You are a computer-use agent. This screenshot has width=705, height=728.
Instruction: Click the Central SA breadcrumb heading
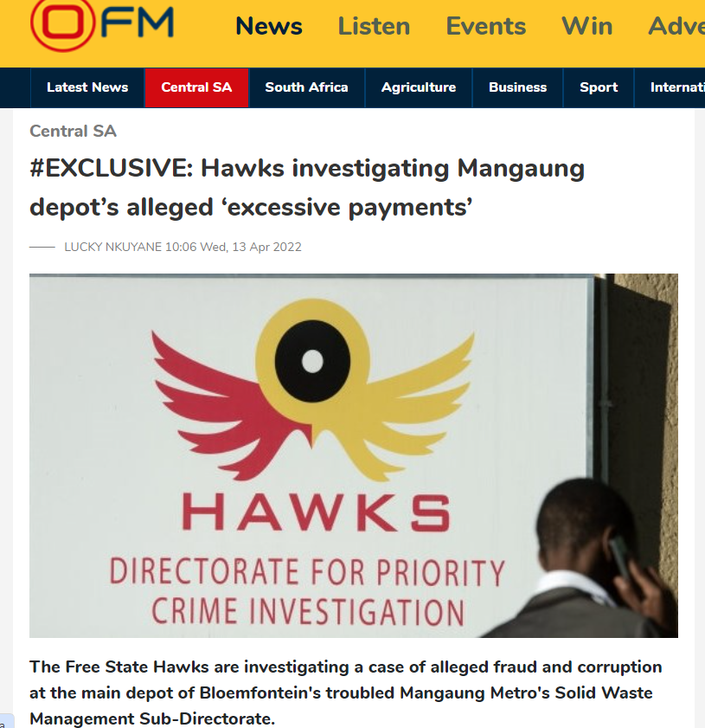[73, 131]
